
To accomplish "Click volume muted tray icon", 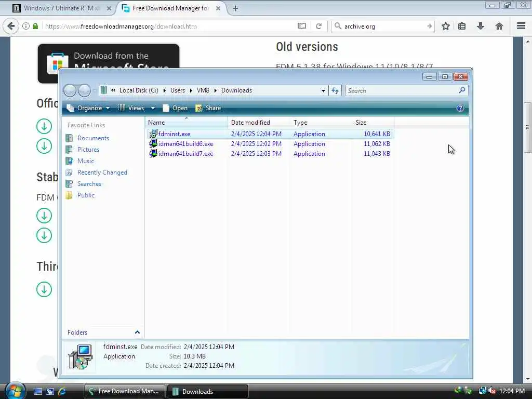I will click(x=492, y=391).
